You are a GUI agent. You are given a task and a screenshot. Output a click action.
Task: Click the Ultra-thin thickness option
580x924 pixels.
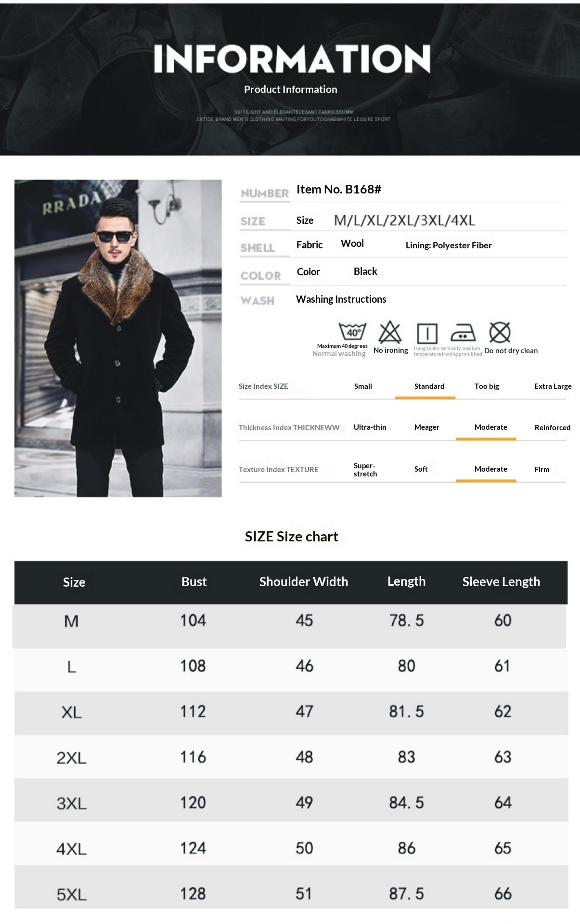pyautogui.click(x=370, y=427)
